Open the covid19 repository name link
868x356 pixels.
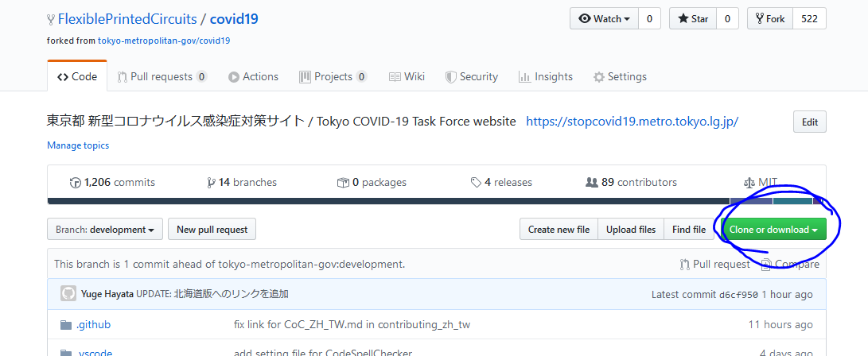pos(234,19)
